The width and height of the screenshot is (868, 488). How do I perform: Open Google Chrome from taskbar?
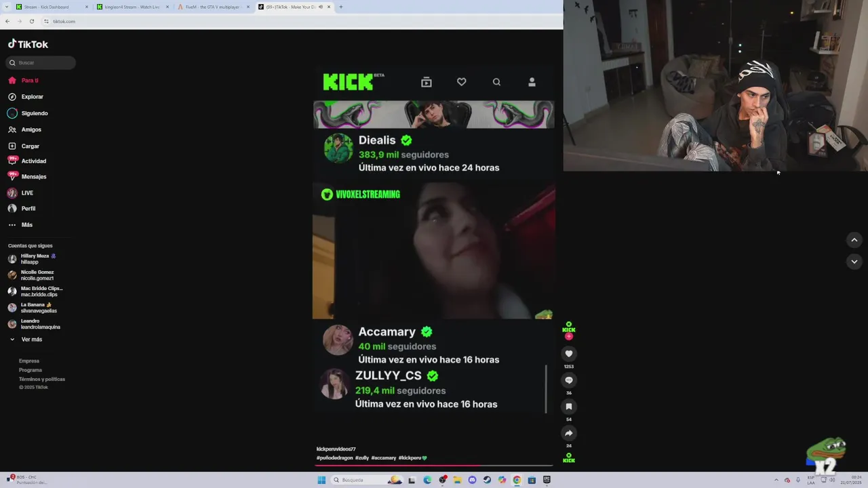[x=517, y=480]
